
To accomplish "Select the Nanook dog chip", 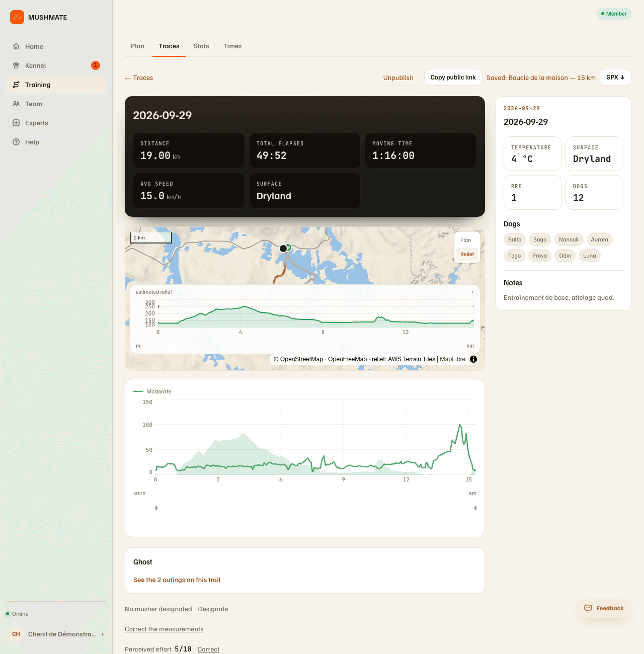I will (x=569, y=239).
